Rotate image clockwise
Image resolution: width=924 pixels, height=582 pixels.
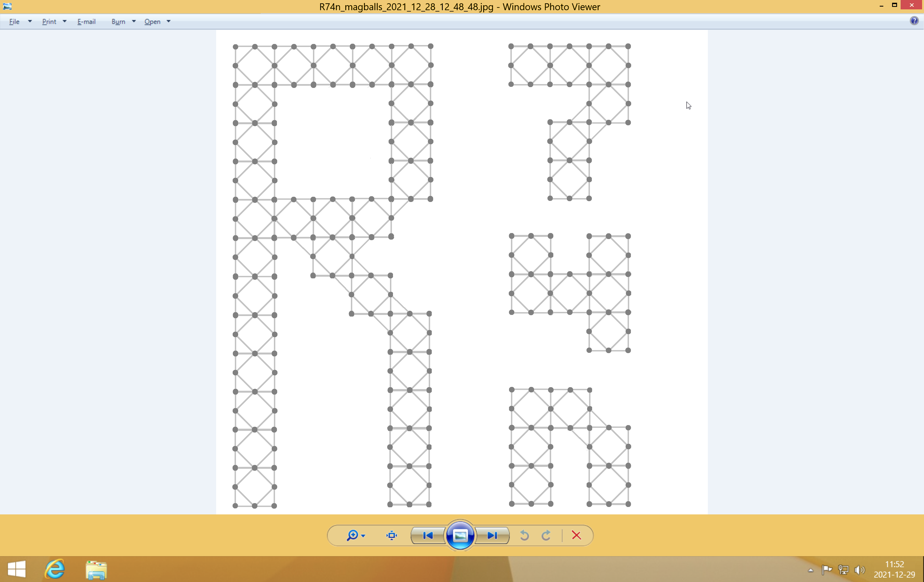click(x=546, y=535)
